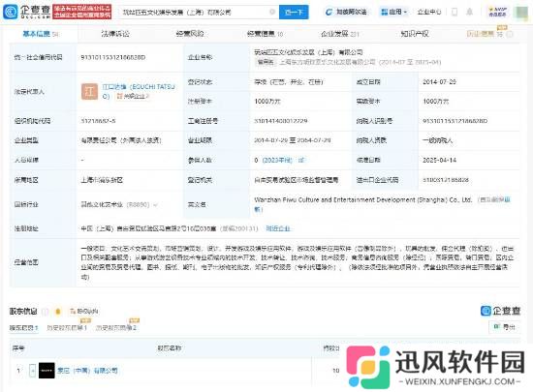Screen dimensions: 533x392
Task: Select taxpayer status 一般纳税人
Action: click(x=438, y=140)
